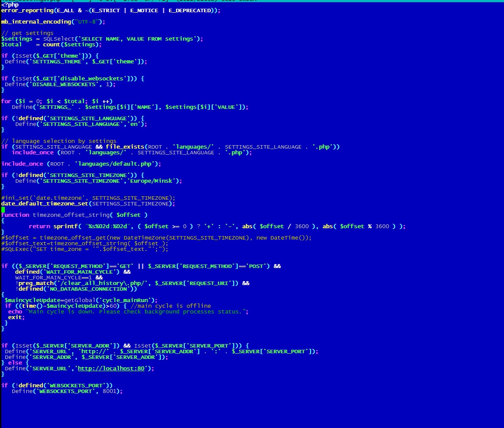This screenshot has height=428, width=504.
Task: Click the 'return sprintf( "%s%02d:%02d"' line
Action: pyautogui.click(x=217, y=226)
